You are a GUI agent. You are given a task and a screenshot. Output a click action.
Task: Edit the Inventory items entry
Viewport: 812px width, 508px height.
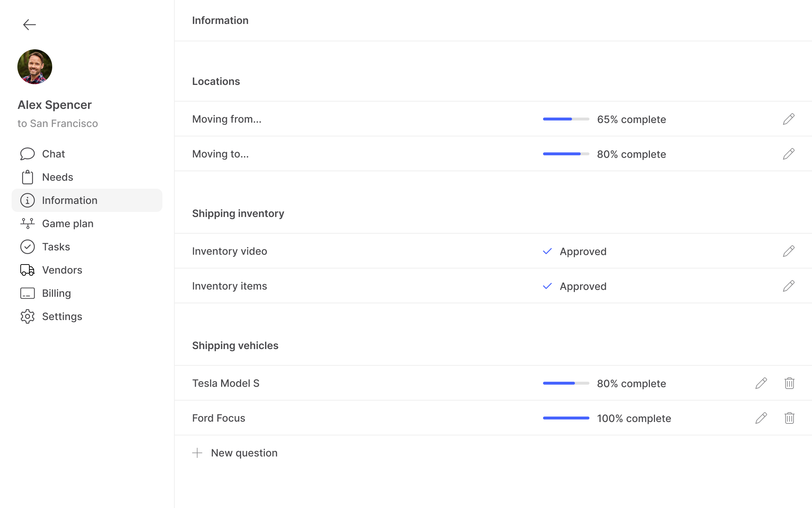(788, 286)
